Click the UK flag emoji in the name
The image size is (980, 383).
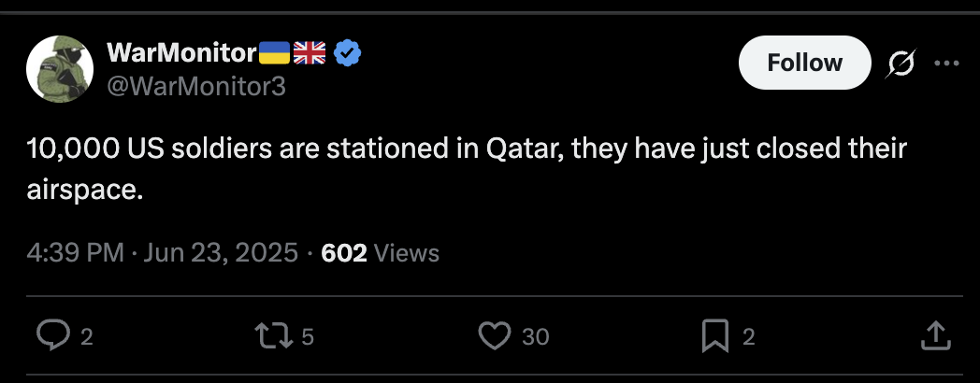(310, 53)
